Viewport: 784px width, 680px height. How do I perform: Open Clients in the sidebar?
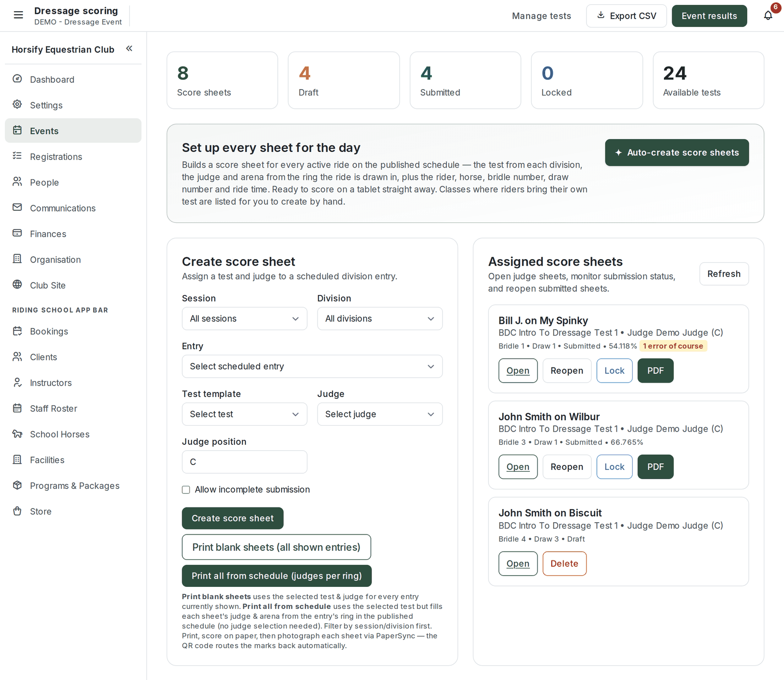(x=73, y=357)
